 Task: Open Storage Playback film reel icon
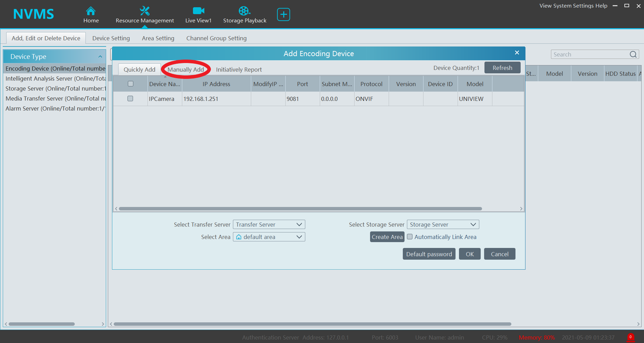244,11
